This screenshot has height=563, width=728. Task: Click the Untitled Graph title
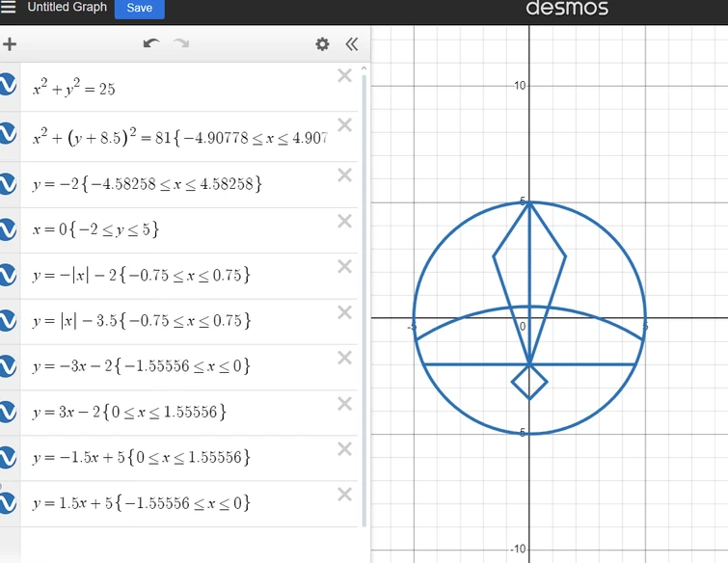click(67, 7)
